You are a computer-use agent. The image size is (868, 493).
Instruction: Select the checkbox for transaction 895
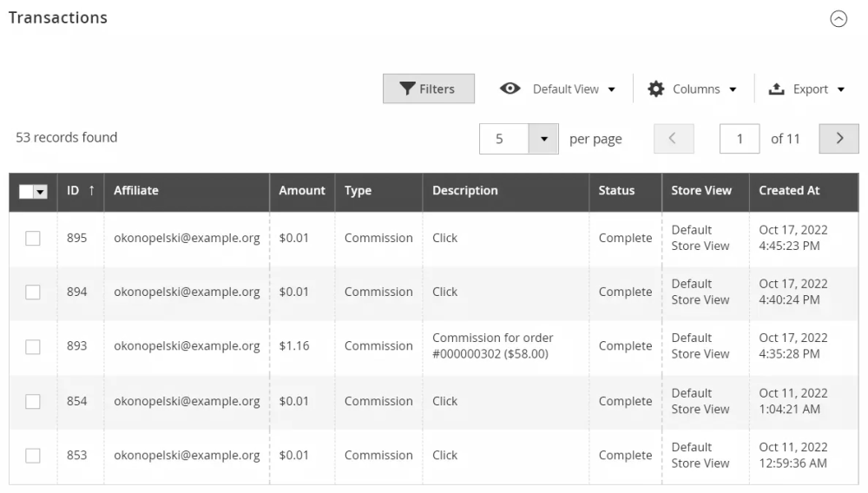(33, 238)
